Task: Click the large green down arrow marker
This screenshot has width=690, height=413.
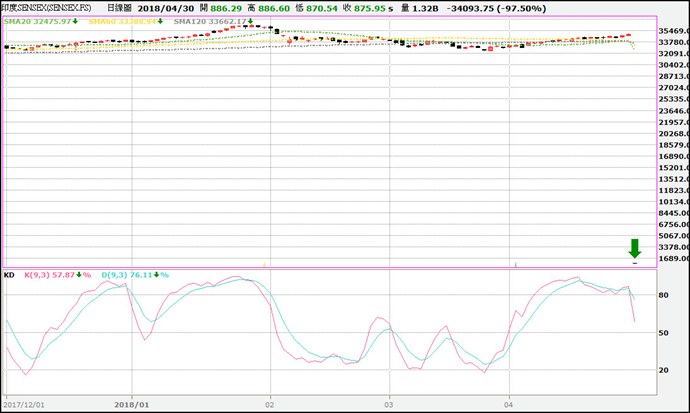Action: click(634, 249)
